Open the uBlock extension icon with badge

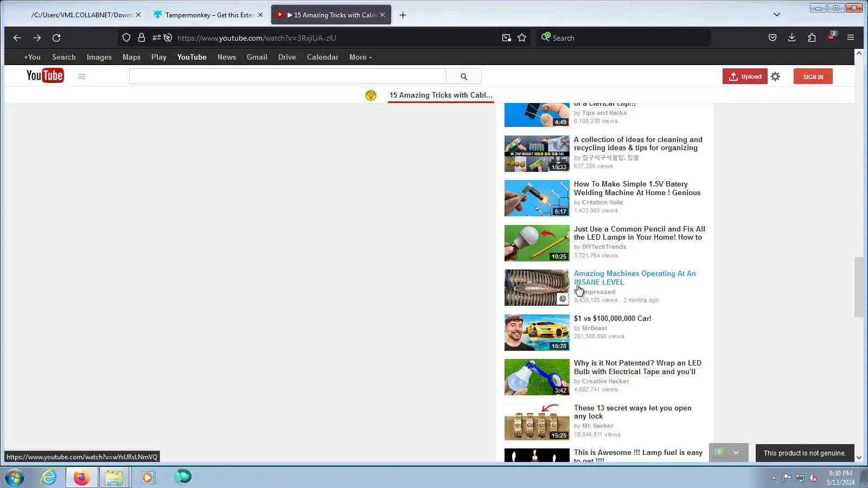pyautogui.click(x=832, y=37)
